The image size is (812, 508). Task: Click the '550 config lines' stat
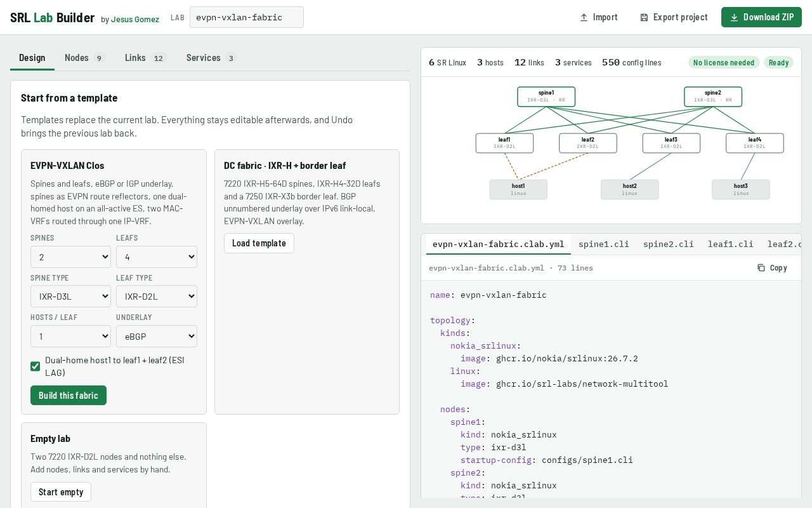point(632,62)
